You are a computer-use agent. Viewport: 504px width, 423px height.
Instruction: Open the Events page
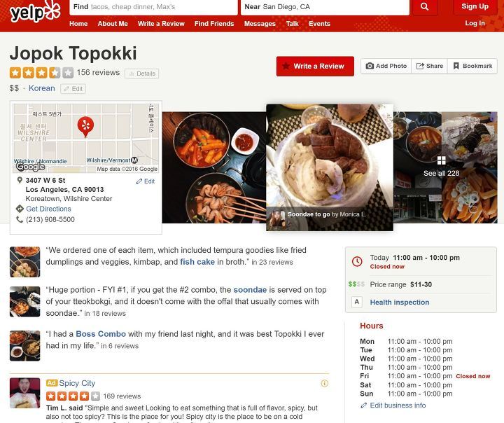coord(319,24)
